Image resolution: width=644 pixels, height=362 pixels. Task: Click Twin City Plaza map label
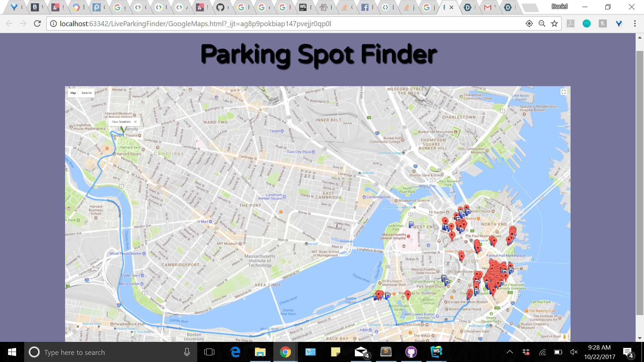301,152
